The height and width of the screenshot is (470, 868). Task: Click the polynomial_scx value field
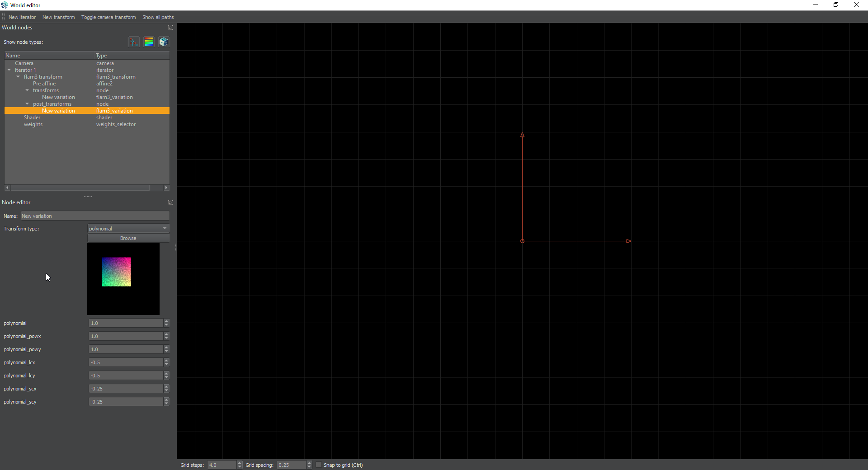point(126,389)
